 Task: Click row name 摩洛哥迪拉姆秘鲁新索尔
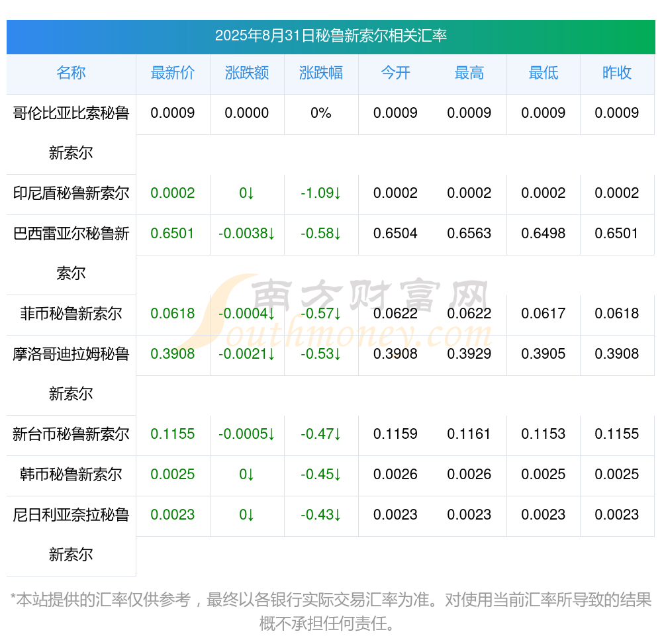tap(71, 374)
